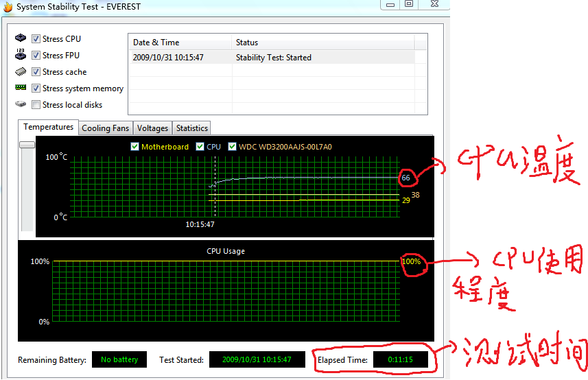Uncheck the Stress CPU checkbox
The width and height of the screenshot is (588, 380).
(36, 39)
